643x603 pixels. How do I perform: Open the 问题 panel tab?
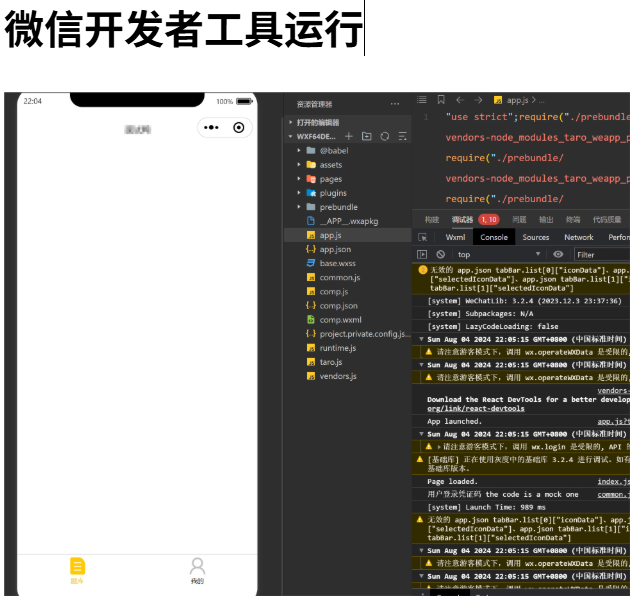pos(519,219)
